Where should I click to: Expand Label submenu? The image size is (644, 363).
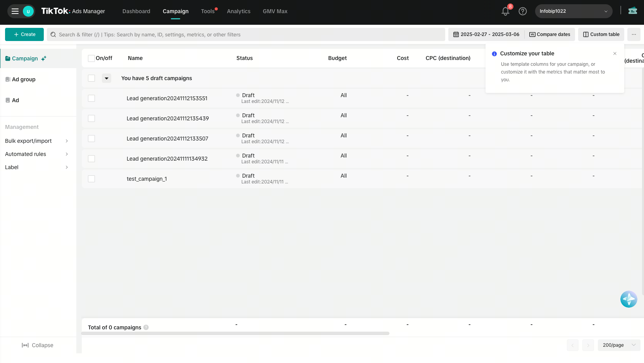pos(37,167)
